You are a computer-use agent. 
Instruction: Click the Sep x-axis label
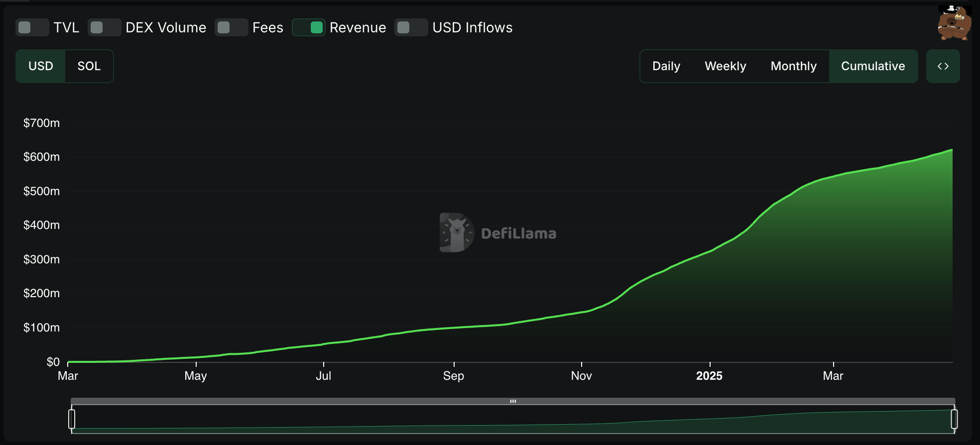pyautogui.click(x=454, y=376)
